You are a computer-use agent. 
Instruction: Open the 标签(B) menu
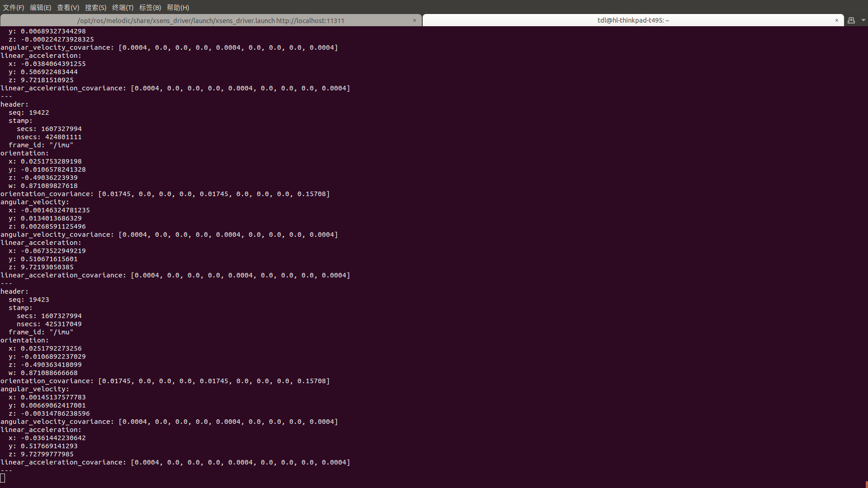149,7
